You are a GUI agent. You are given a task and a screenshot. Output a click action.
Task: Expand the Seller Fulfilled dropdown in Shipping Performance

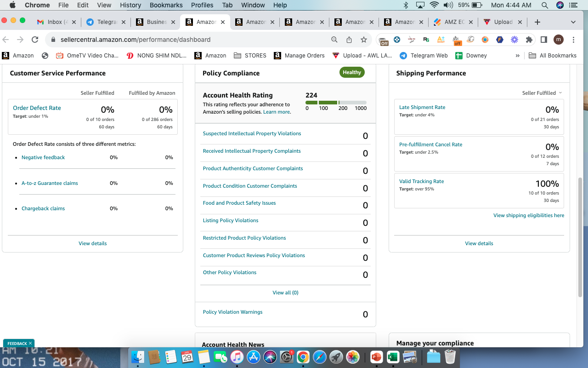(x=542, y=93)
